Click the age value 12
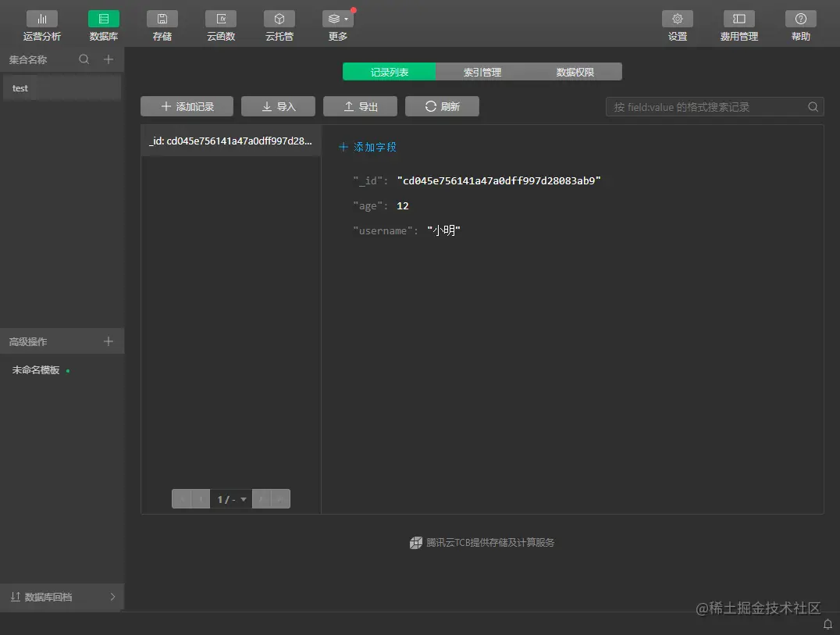Screen dimensions: 840x635 [402, 205]
